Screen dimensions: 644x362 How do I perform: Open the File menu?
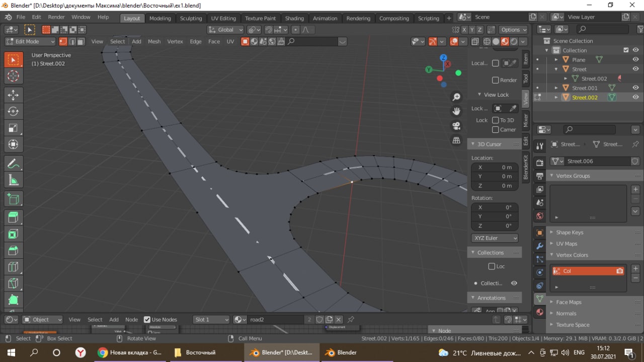tap(21, 17)
